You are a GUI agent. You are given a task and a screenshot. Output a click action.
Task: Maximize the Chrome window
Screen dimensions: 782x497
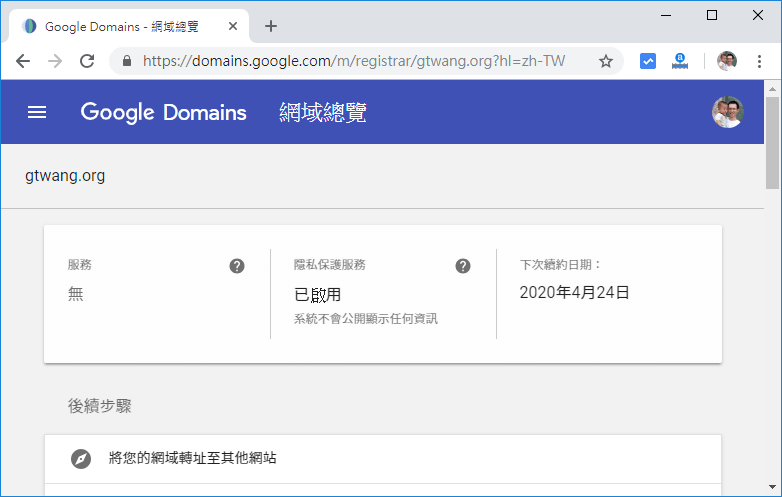pyautogui.click(x=712, y=15)
